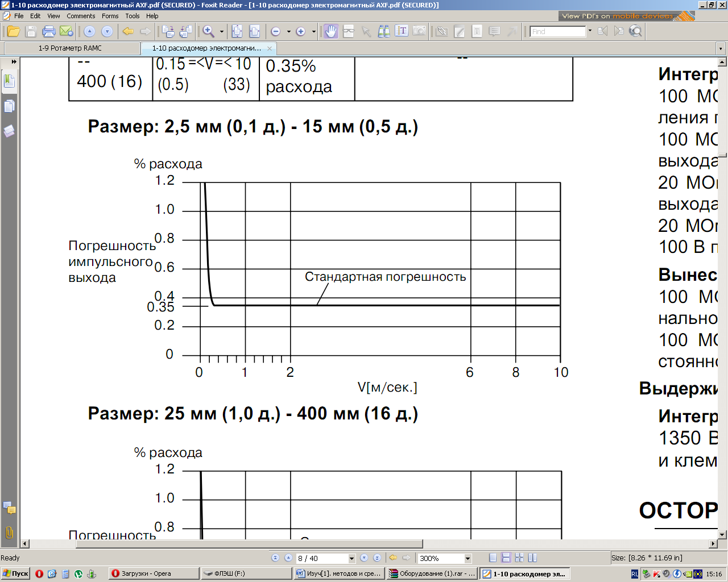
Task: Expand the Find box options arrow
Action: tap(590, 31)
